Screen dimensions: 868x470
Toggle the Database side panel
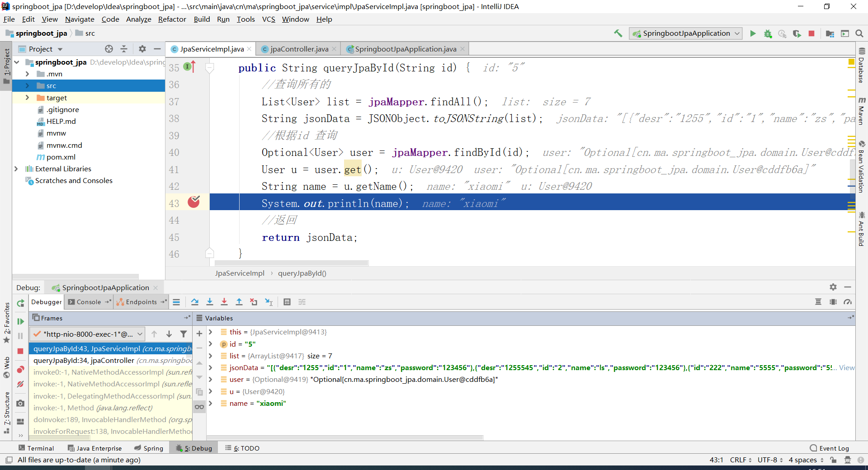coord(862,66)
